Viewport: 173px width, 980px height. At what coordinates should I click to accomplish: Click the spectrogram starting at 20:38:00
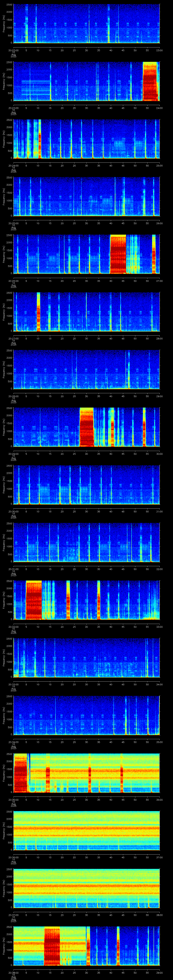click(86, 946)
